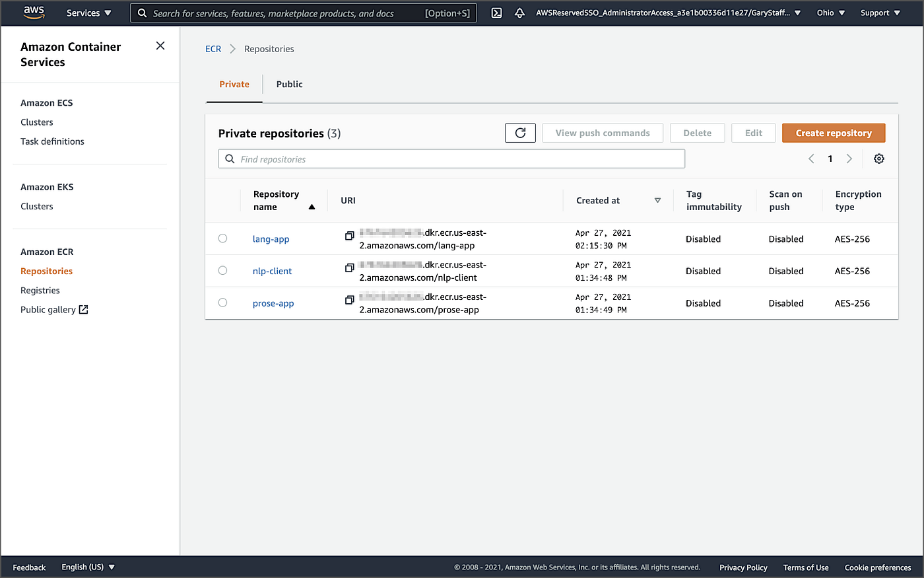Switch to the Public repositories tab
The height and width of the screenshot is (578, 924).
(289, 84)
